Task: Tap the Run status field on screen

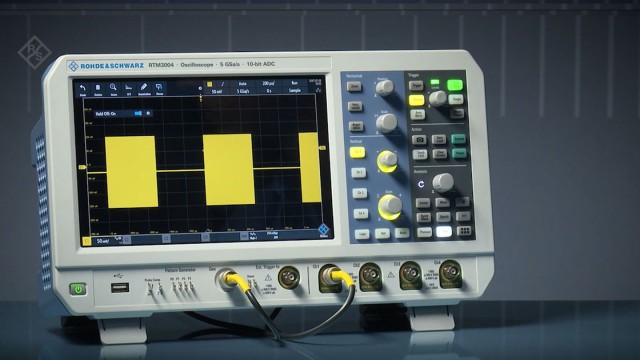Action: tap(294, 83)
